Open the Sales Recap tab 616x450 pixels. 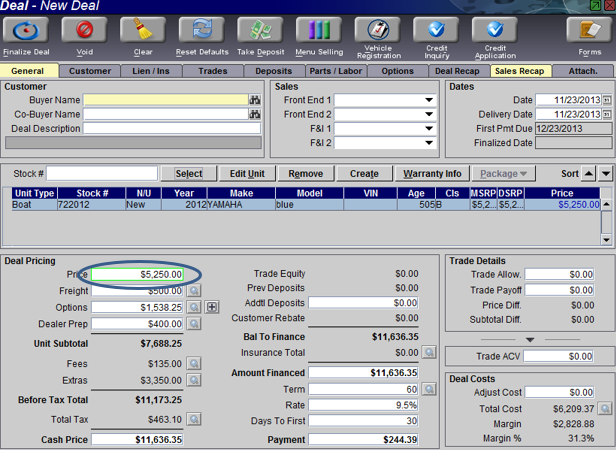[x=520, y=71]
